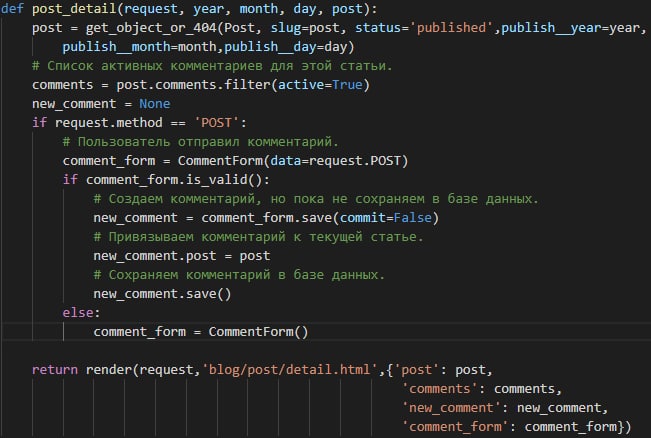Click 'commit=False' argument
The width and height of the screenshot is (651, 438).
tap(386, 218)
